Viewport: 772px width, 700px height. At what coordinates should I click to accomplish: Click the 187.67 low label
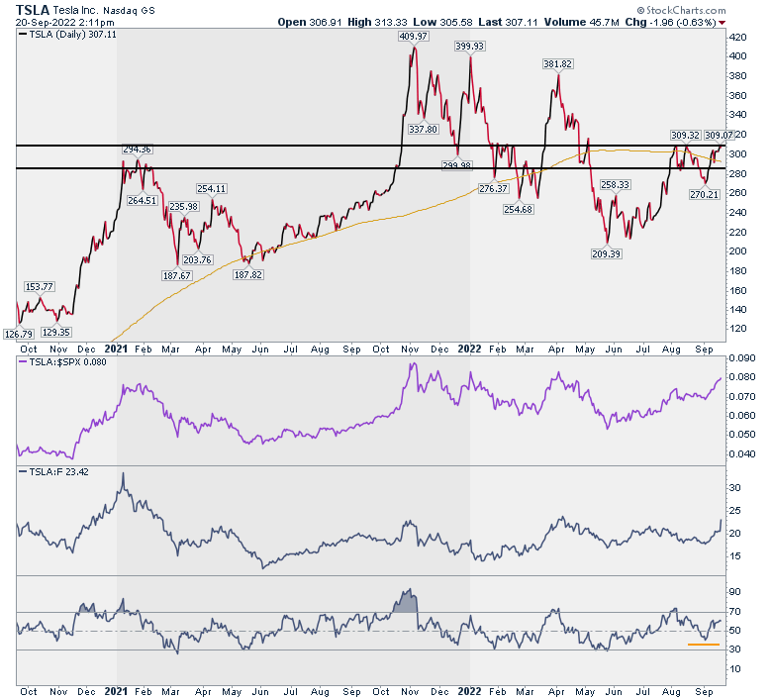click(177, 276)
